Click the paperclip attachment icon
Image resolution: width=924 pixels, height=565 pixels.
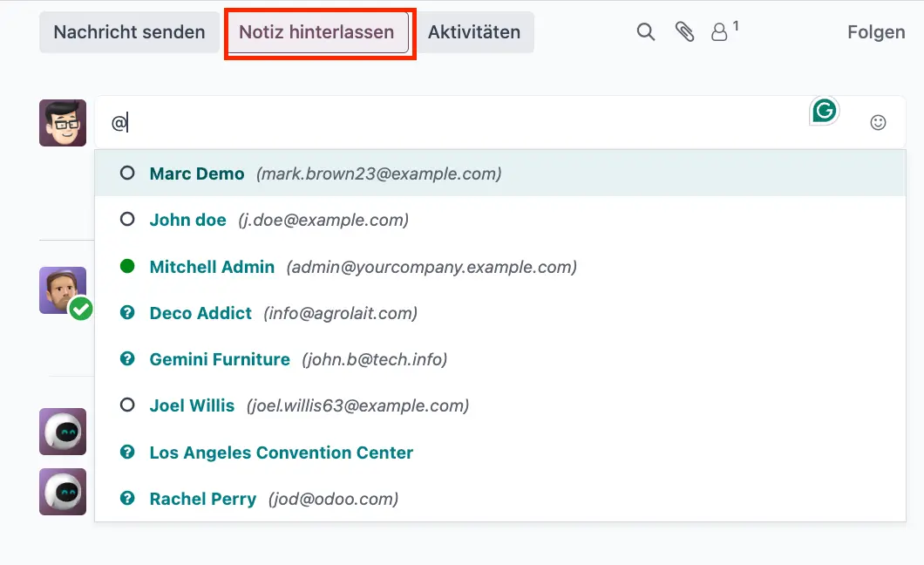[684, 32]
